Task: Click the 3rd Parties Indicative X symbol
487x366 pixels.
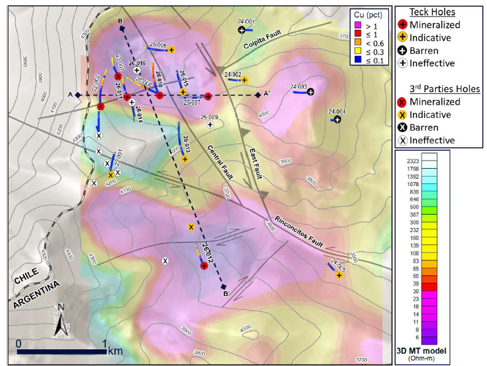Action: [403, 115]
